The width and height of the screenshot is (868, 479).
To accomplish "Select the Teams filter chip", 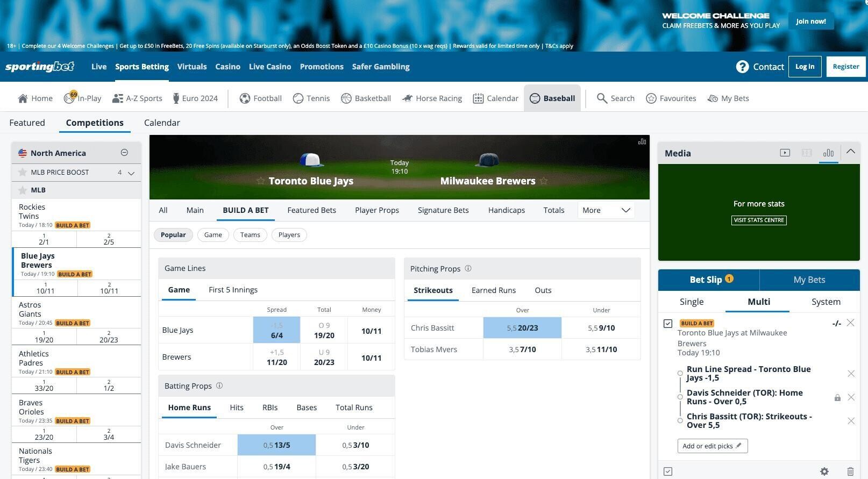I will [250, 235].
